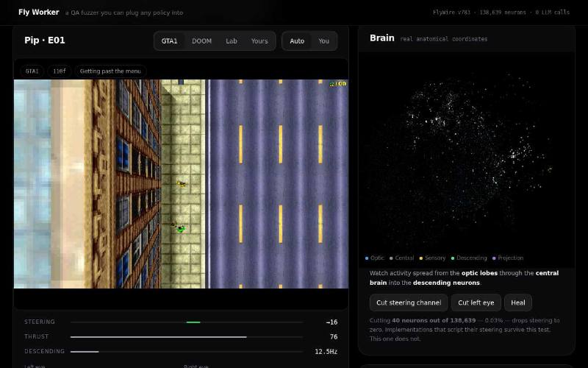Click the Fly Worker title
Image resolution: width=588 pixels, height=368 pixels.
[39, 12]
